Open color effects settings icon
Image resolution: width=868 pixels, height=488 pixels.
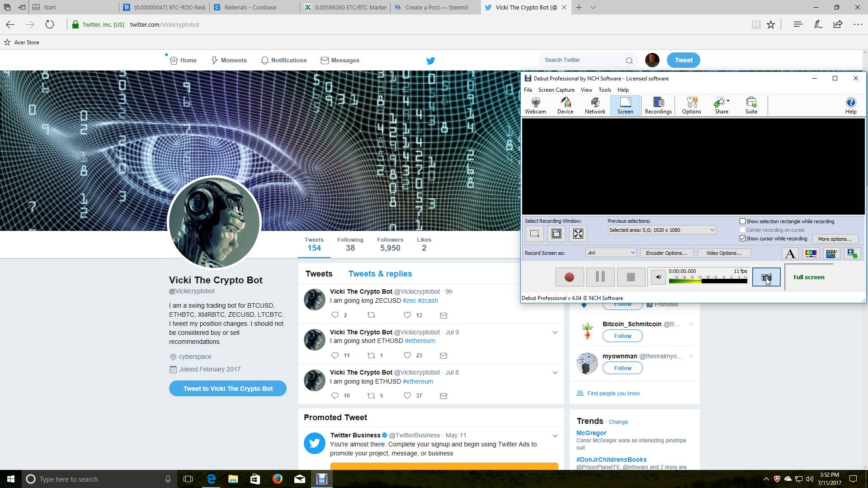(811, 253)
